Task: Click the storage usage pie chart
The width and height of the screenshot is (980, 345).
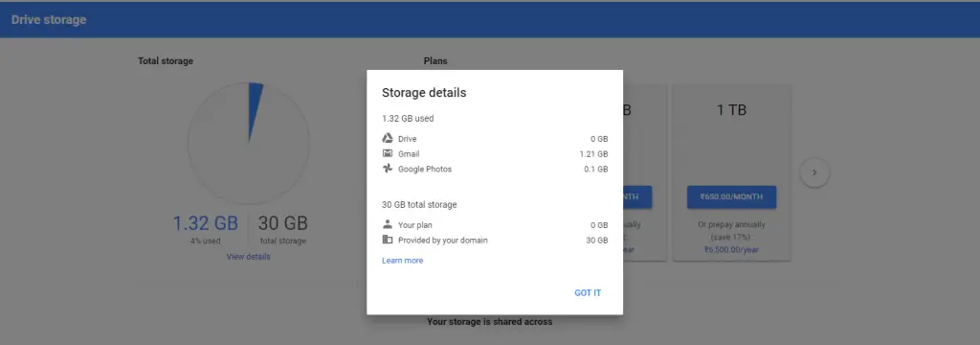Action: click(x=249, y=144)
